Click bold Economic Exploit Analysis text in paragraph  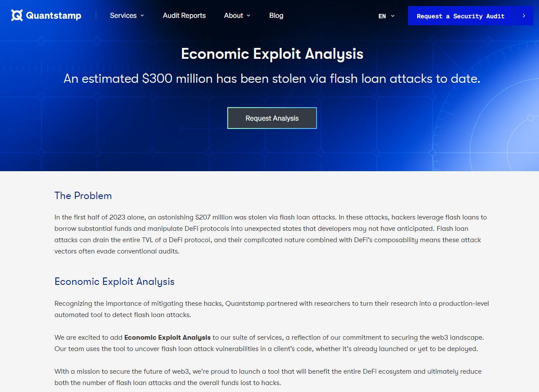[168, 338]
